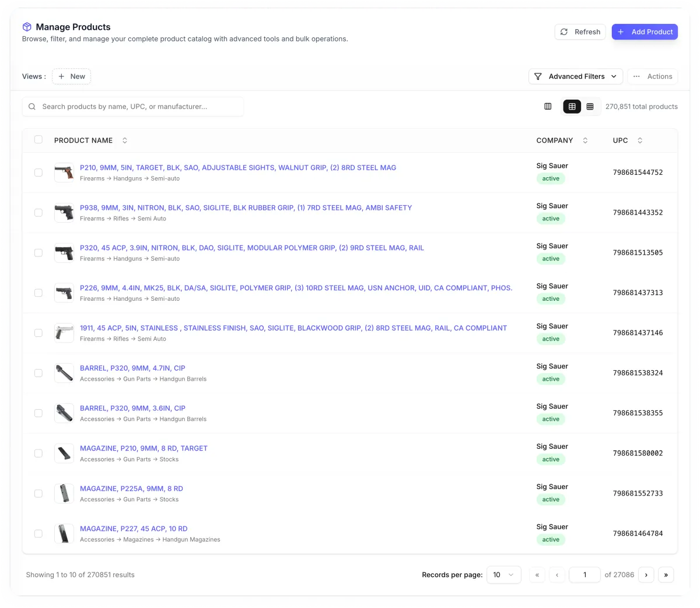Open Barrel P320 4.7IN thumbnail
This screenshot has width=700, height=608.
[x=64, y=373]
